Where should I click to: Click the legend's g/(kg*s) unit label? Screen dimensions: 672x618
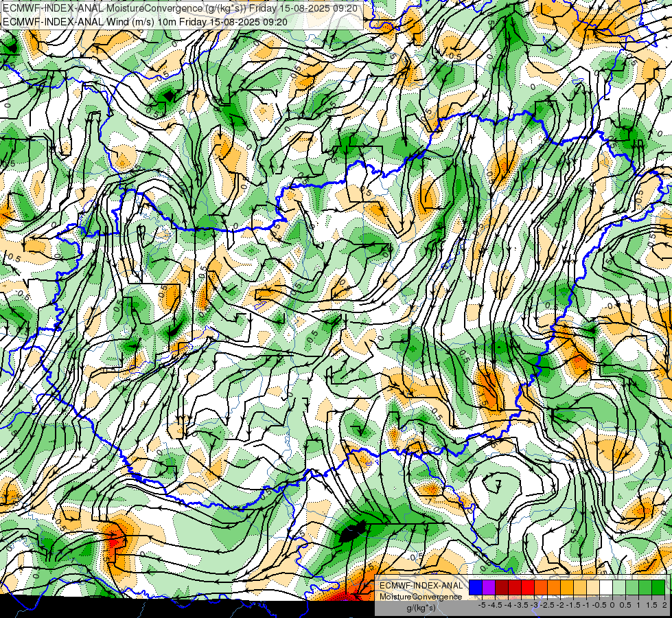pyautogui.click(x=421, y=608)
